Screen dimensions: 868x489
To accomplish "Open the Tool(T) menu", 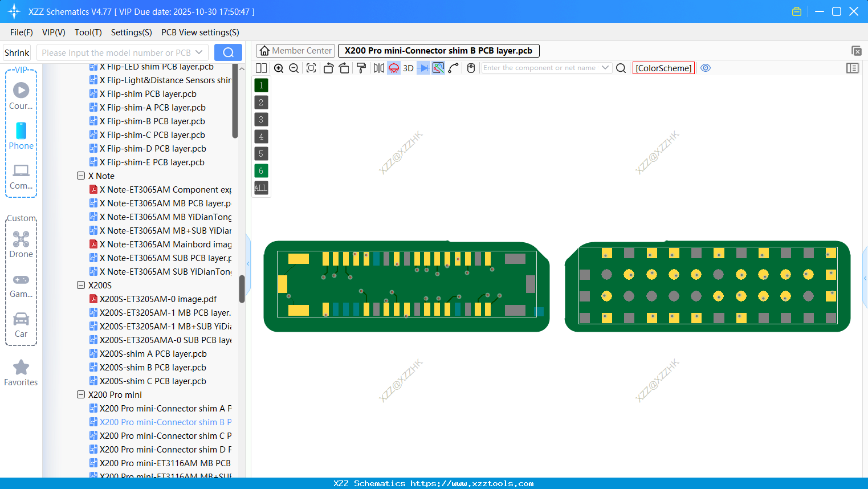I will [88, 32].
